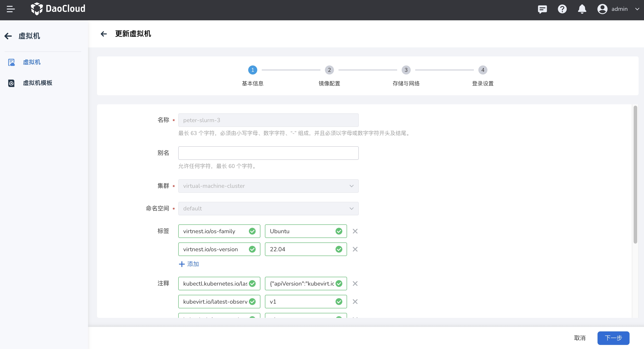Open the admin account dropdown chevron
This screenshot has width=644, height=349.
[x=637, y=9]
